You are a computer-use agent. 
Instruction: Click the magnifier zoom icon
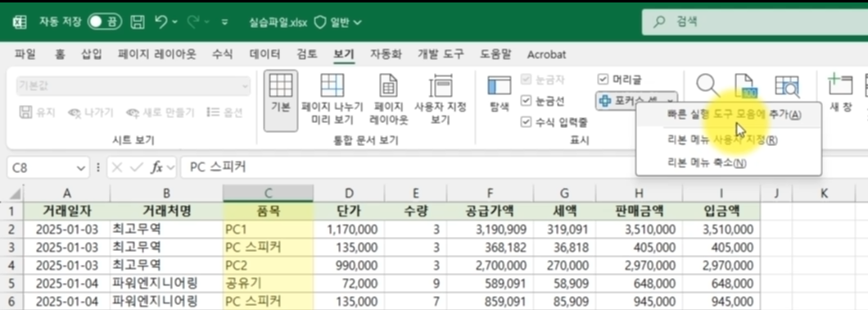coord(707,85)
